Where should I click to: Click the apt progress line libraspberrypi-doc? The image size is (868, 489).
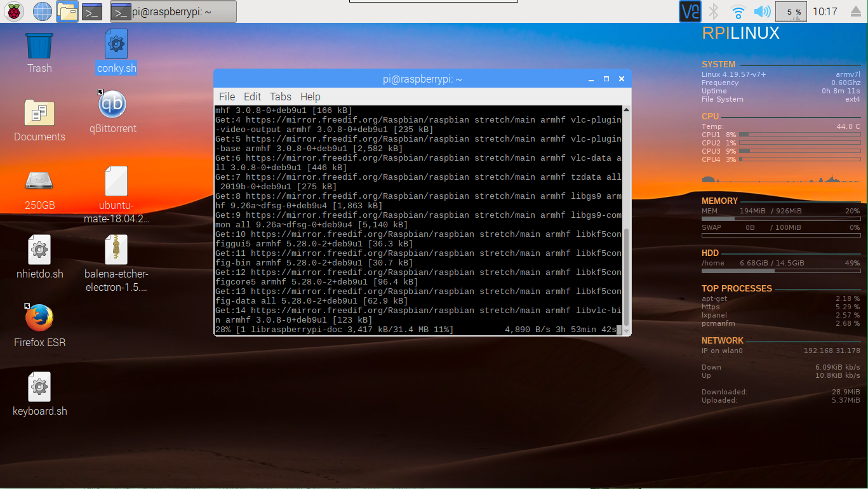[418, 330]
